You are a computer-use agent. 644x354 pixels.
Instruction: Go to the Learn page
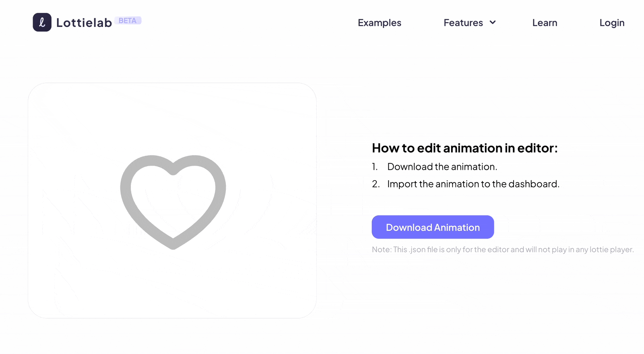click(545, 23)
